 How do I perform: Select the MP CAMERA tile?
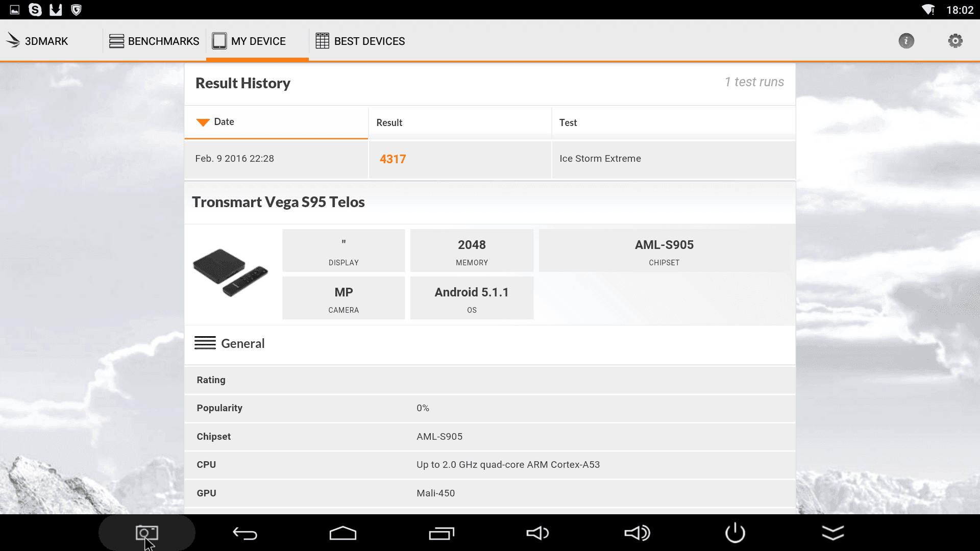(344, 298)
